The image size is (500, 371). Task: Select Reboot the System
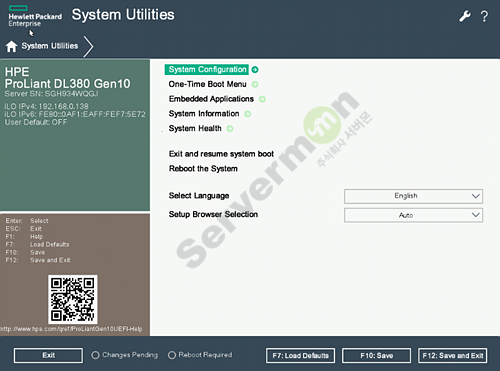[x=203, y=169]
